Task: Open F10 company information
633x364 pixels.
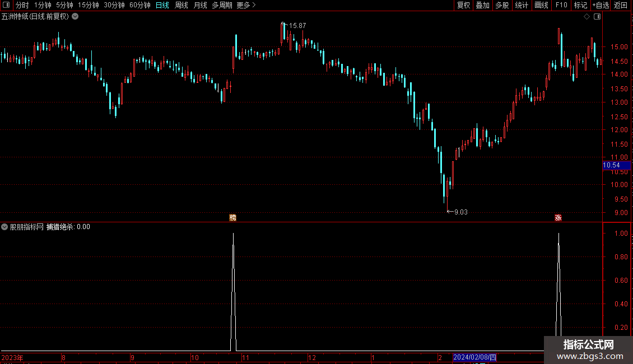Action: [561, 5]
